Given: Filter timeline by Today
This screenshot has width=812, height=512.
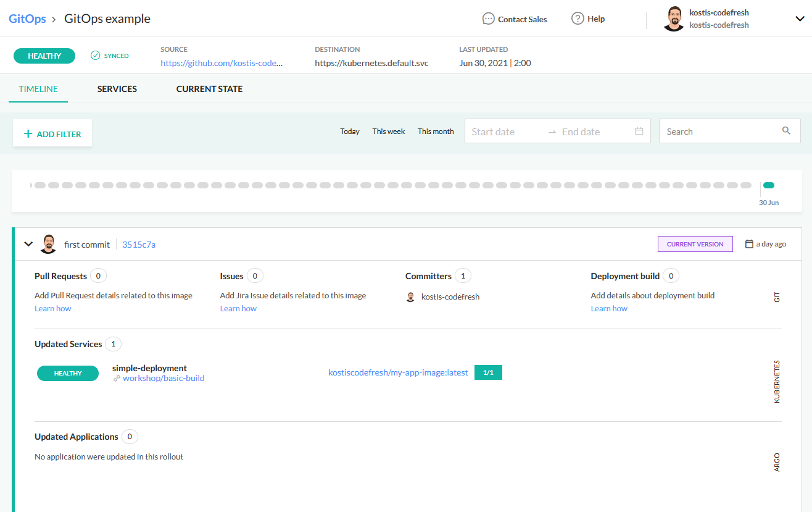Looking at the screenshot, I should (350, 132).
